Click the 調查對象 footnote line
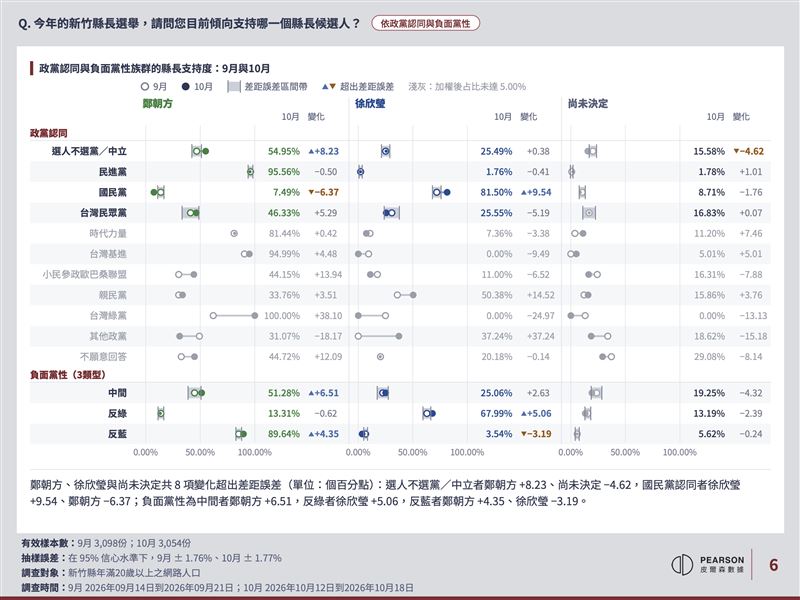This screenshot has width=800, height=600. [111, 572]
